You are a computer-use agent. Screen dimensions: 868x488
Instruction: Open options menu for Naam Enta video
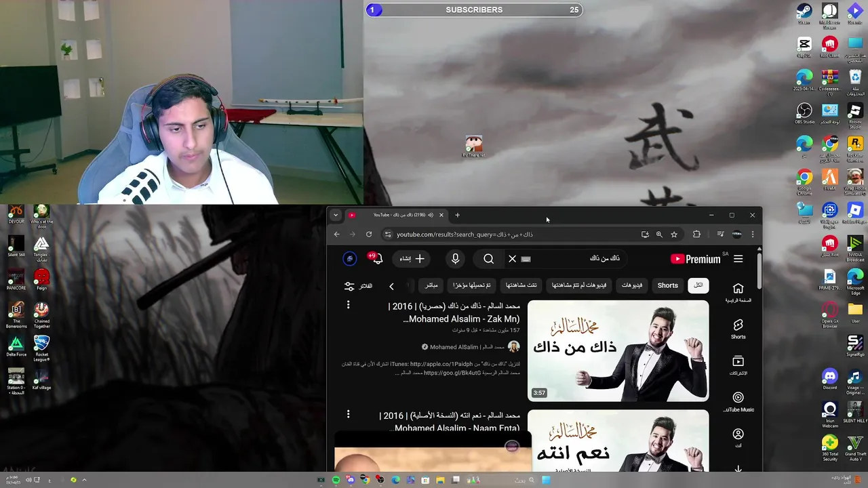[x=349, y=413]
